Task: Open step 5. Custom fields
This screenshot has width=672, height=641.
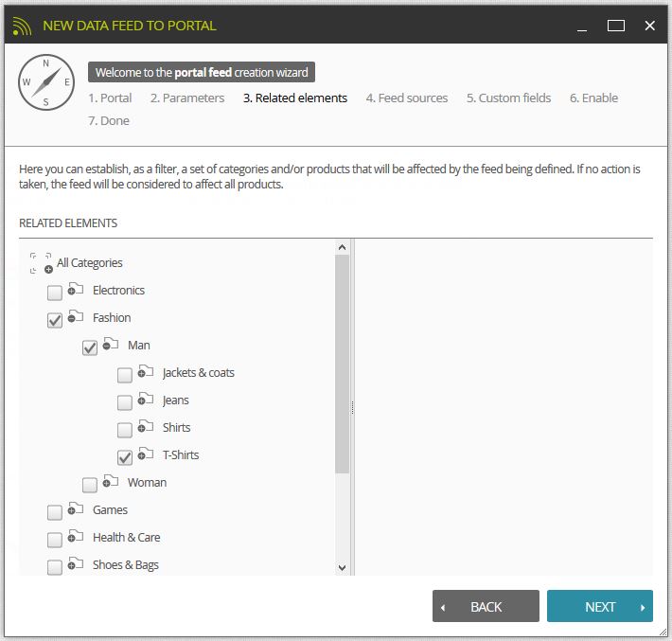Action: (508, 98)
